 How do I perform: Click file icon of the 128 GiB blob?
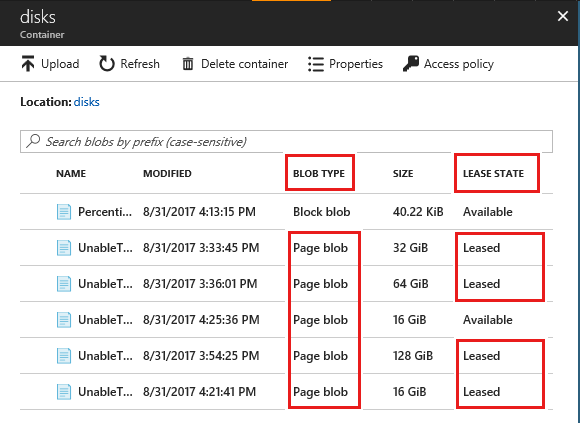tap(64, 356)
